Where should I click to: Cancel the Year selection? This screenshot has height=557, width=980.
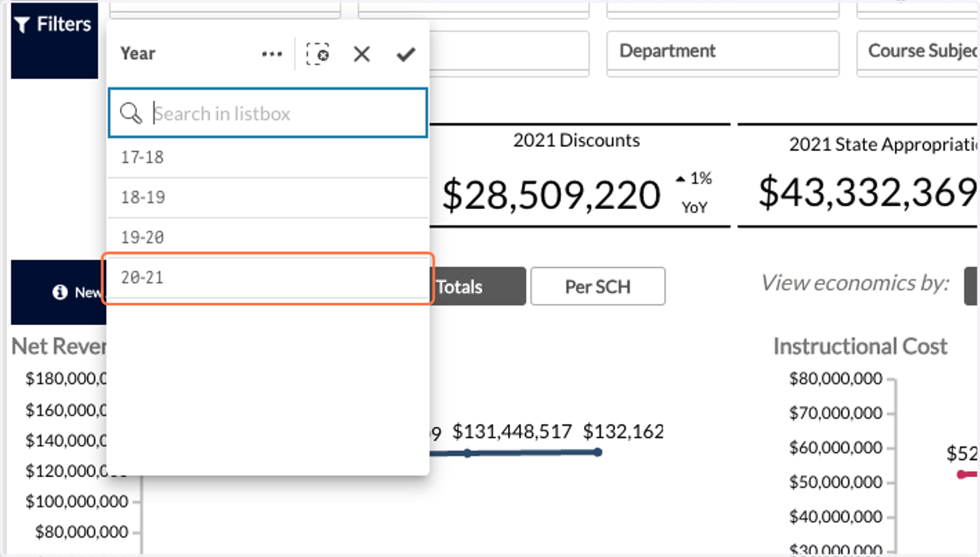[x=362, y=54]
